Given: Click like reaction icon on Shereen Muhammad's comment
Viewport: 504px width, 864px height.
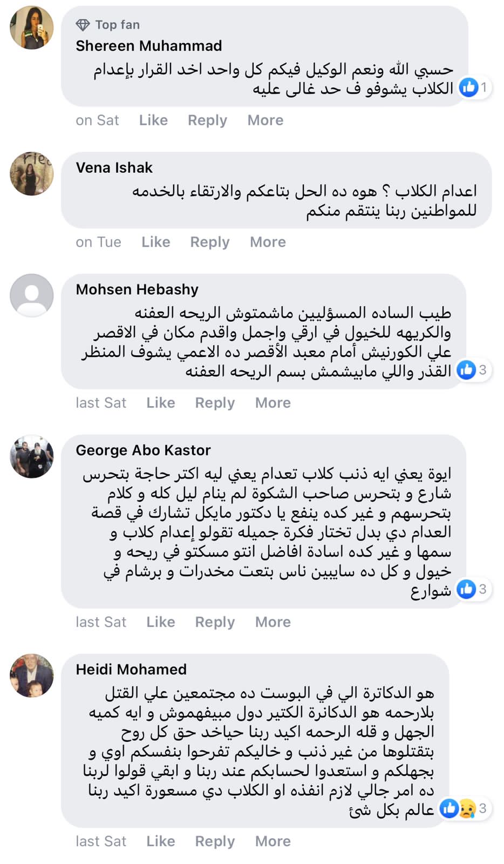Looking at the screenshot, I should pos(469,87).
